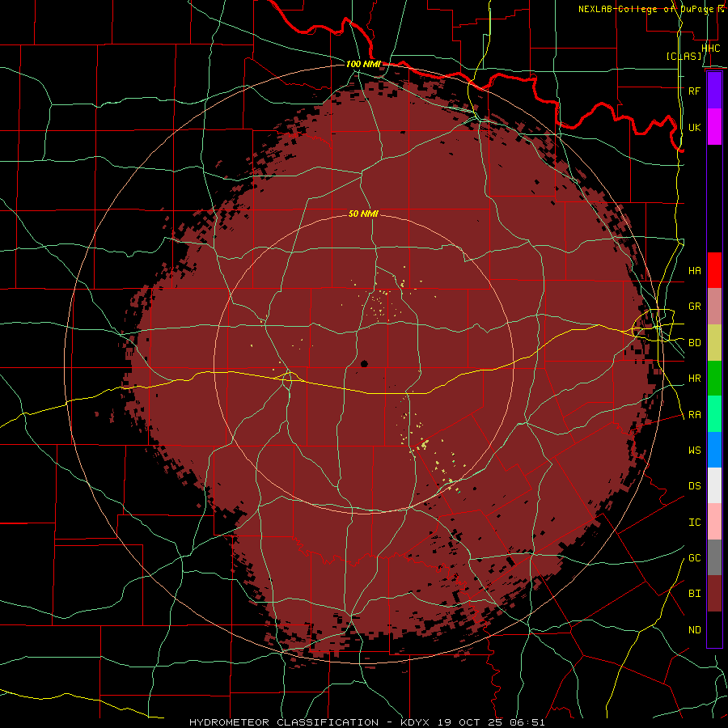Click the "HR" legend label
This screenshot has height=728, width=728.
click(x=694, y=379)
